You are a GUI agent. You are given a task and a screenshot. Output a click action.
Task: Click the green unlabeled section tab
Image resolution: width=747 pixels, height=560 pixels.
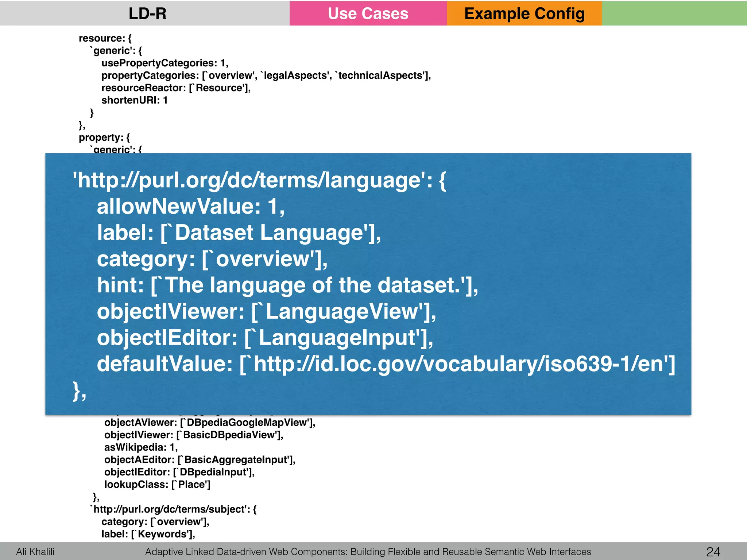pos(674,13)
